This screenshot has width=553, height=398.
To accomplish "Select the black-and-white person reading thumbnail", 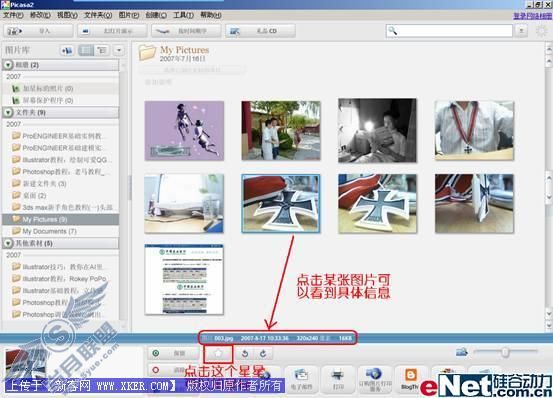I will [x=377, y=130].
